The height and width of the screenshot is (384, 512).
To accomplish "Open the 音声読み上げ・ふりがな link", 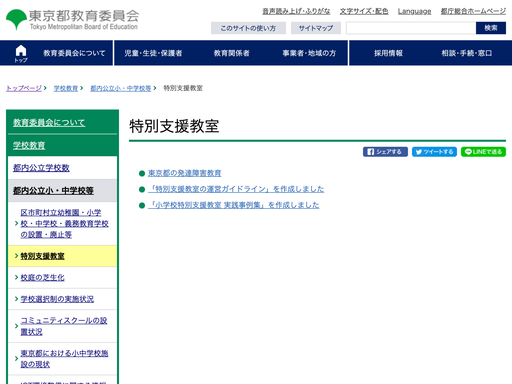I will [296, 11].
